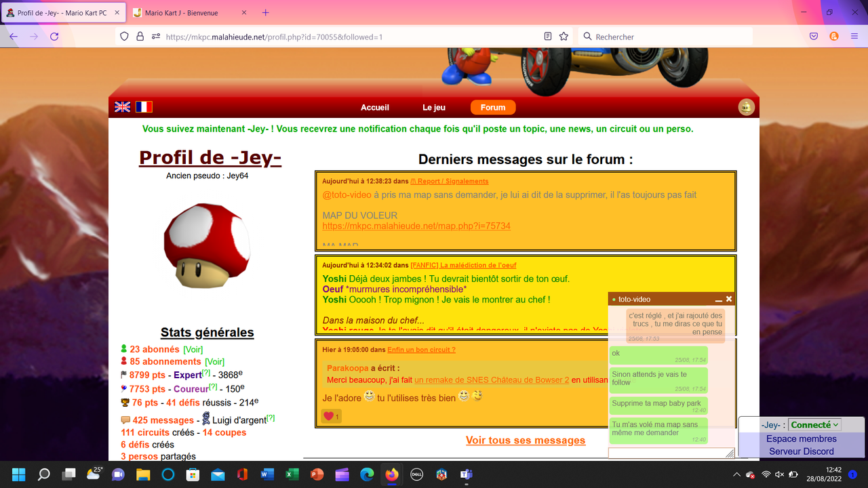Viewport: 868px width, 488px height.
Task: Click the [?] help next to Expert
Action: point(206,373)
